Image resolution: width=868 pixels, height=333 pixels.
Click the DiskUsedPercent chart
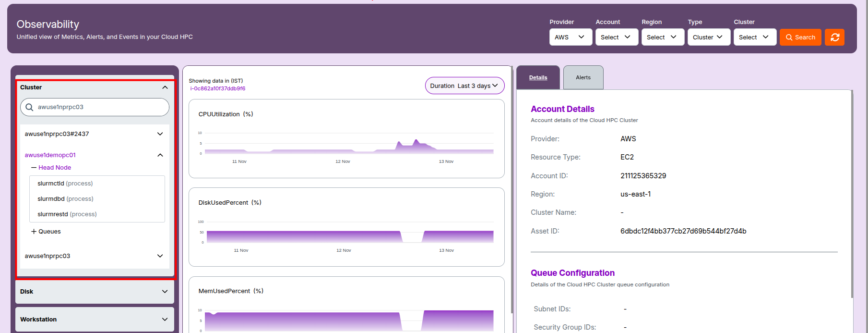coord(346,227)
